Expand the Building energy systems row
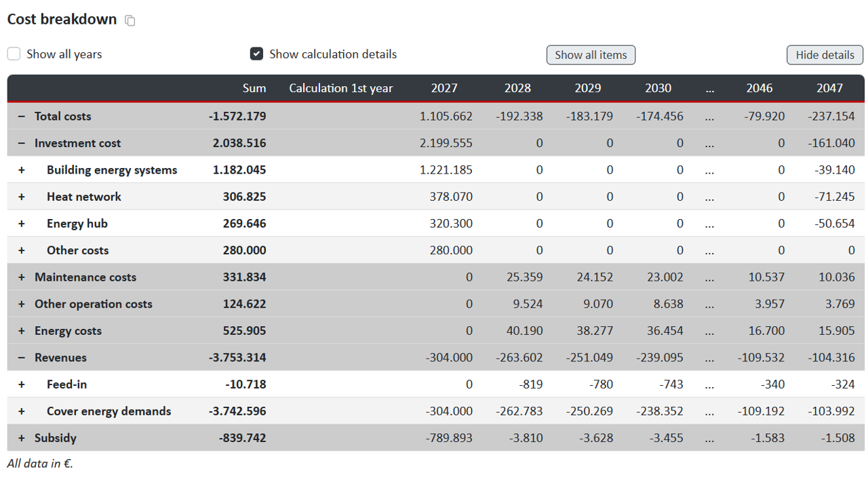This screenshot has width=868, height=478. point(21,170)
